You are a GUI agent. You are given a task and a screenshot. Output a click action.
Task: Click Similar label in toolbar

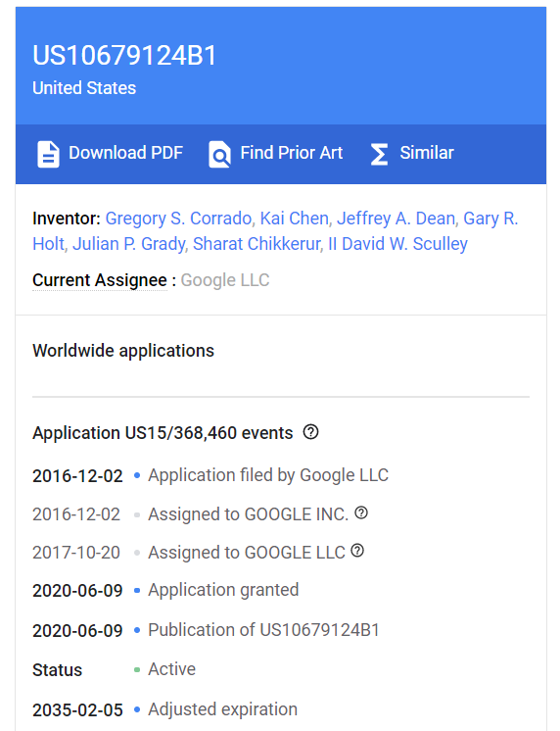(x=427, y=153)
